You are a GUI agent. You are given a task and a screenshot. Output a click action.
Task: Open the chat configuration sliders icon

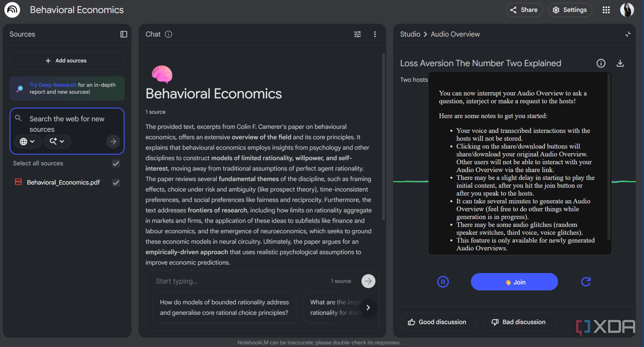(x=357, y=34)
